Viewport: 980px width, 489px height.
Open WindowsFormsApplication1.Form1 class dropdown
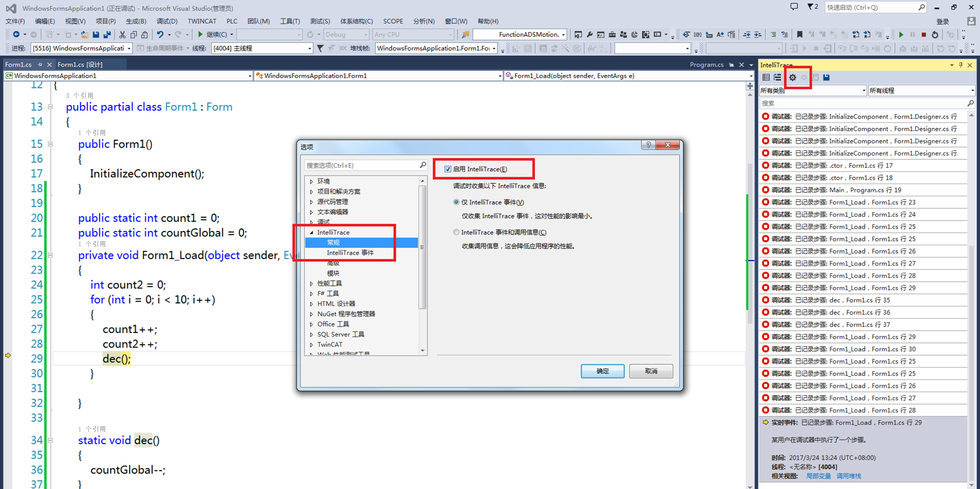pos(378,76)
